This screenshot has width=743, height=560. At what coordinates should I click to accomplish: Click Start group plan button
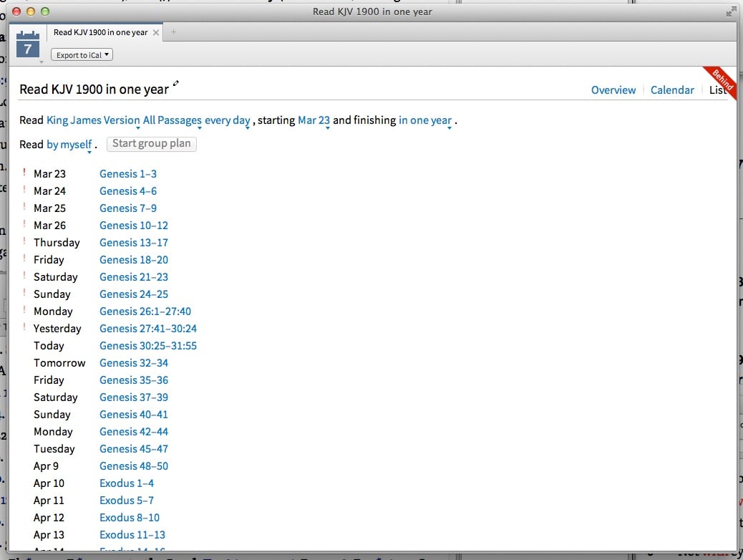pos(152,144)
